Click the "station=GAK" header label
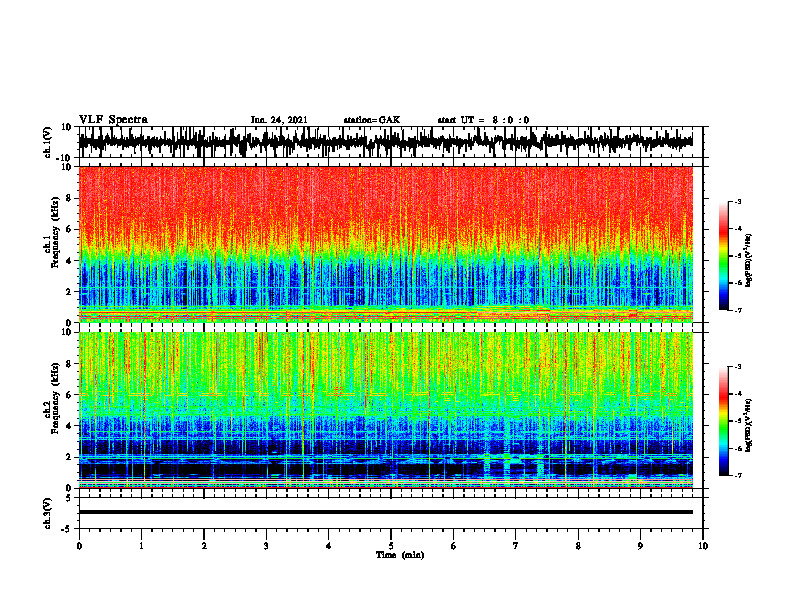 click(x=372, y=120)
